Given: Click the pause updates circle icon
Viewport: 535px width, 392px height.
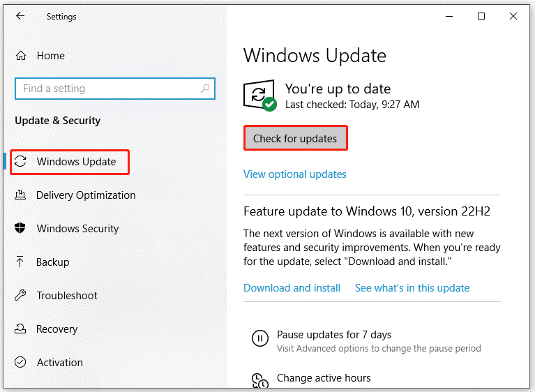Looking at the screenshot, I should 260,338.
